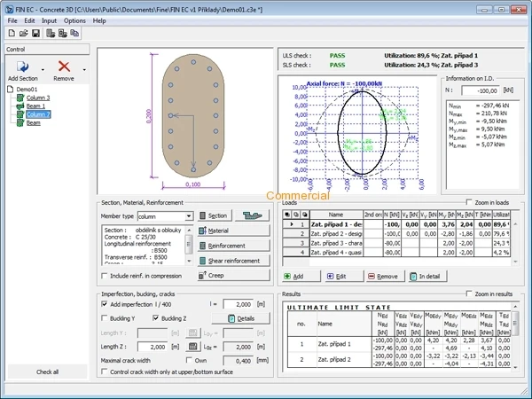
Task: Click the sixth toolbar icon
Action: point(74,33)
